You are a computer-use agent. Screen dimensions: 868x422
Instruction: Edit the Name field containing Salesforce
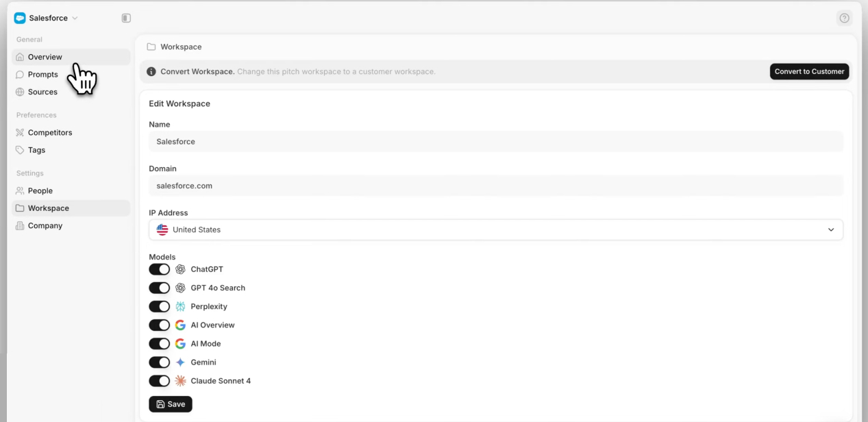point(496,142)
